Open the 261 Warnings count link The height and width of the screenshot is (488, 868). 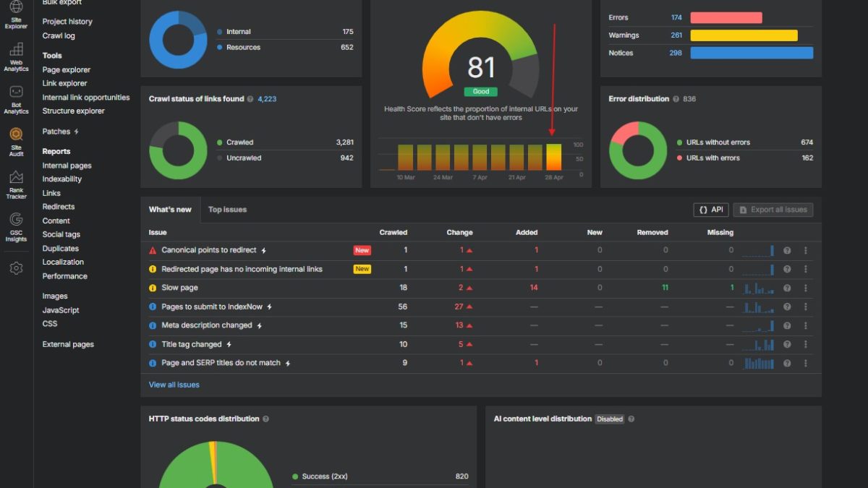coord(676,35)
